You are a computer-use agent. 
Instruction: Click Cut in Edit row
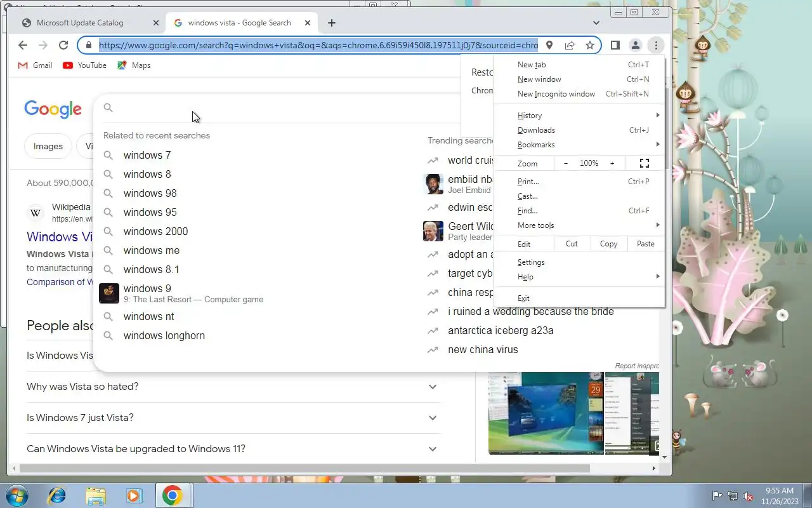[x=572, y=244]
